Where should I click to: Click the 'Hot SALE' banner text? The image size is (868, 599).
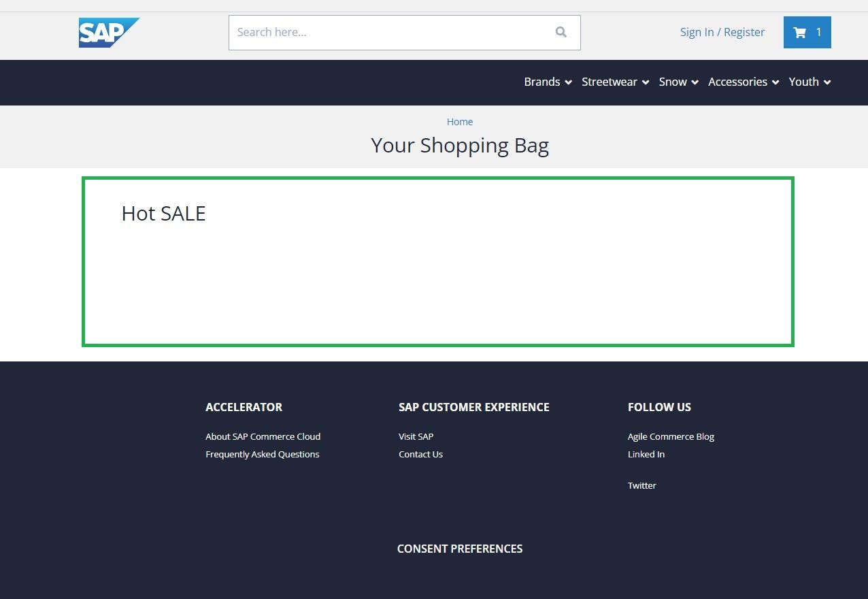pyautogui.click(x=163, y=213)
